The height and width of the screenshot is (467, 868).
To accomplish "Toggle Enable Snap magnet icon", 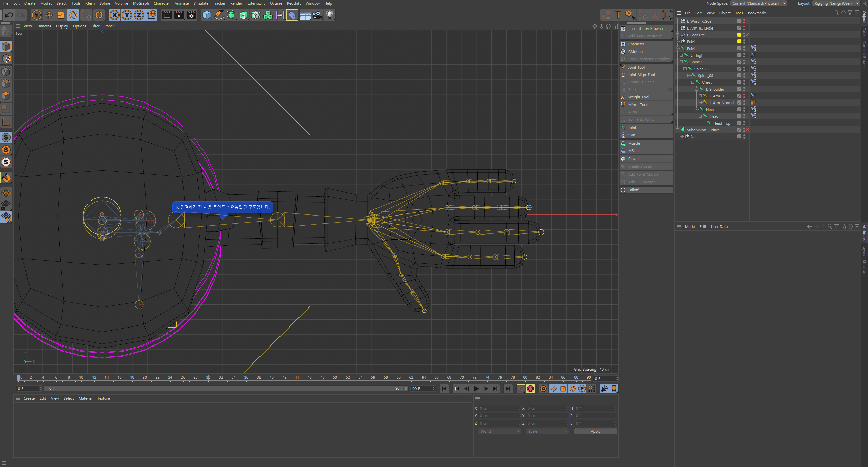I will click(6, 177).
